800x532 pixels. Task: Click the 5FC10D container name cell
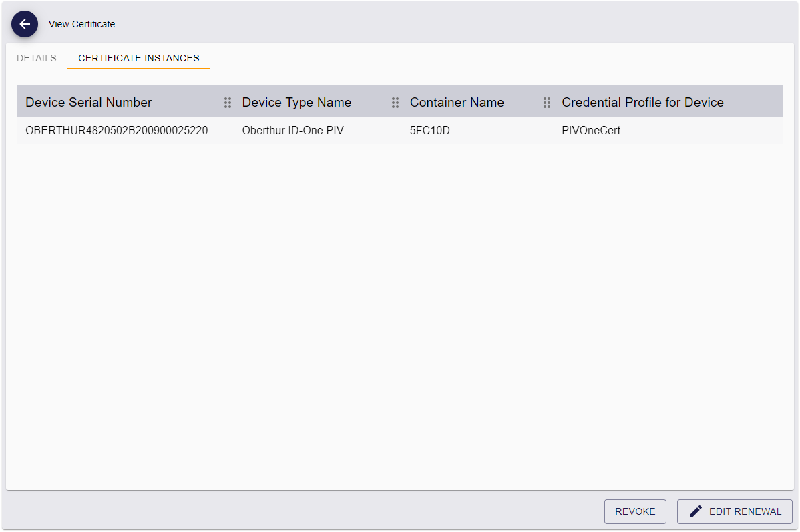click(429, 131)
